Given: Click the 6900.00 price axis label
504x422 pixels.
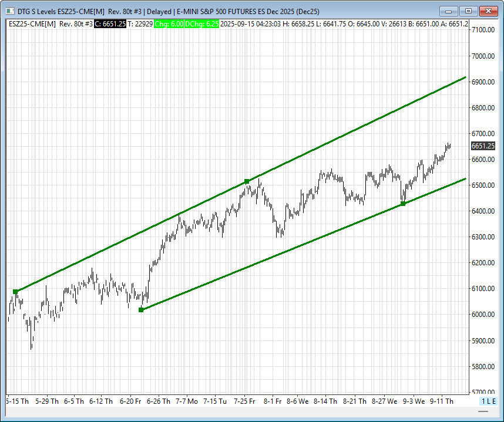Looking at the screenshot, I should point(483,82).
